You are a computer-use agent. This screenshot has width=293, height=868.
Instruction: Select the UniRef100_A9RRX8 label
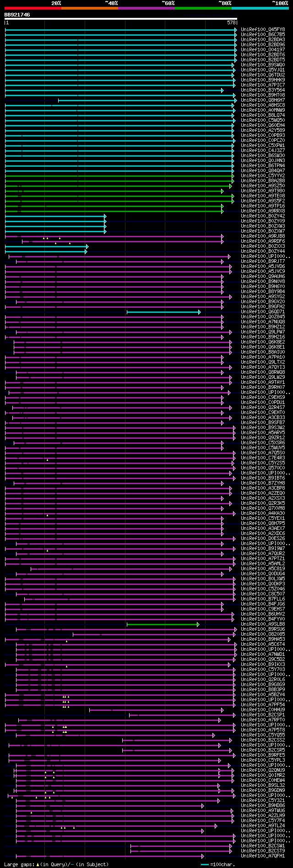click(263, 211)
